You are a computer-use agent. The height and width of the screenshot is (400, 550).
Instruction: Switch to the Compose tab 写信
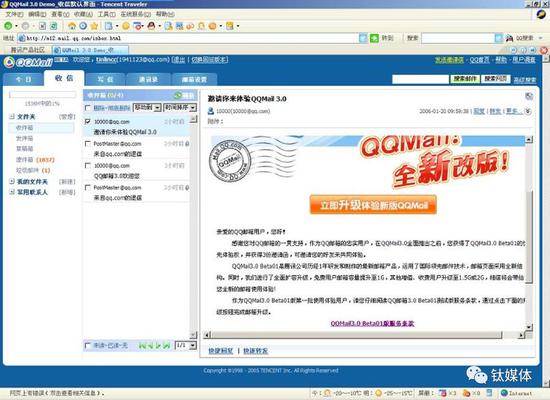pos(105,80)
